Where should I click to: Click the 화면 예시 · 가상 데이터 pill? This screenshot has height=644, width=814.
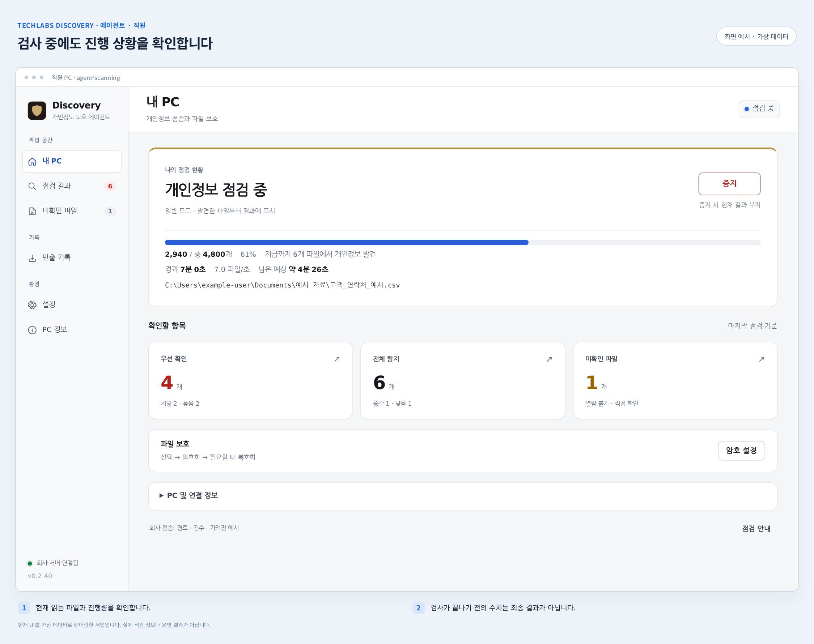tap(756, 36)
